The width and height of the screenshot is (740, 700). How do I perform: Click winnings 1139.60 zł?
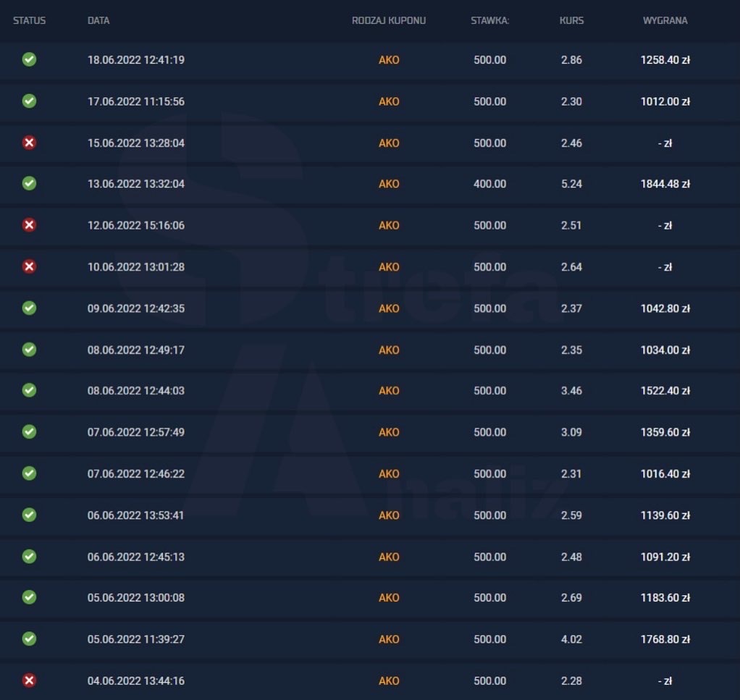(665, 515)
